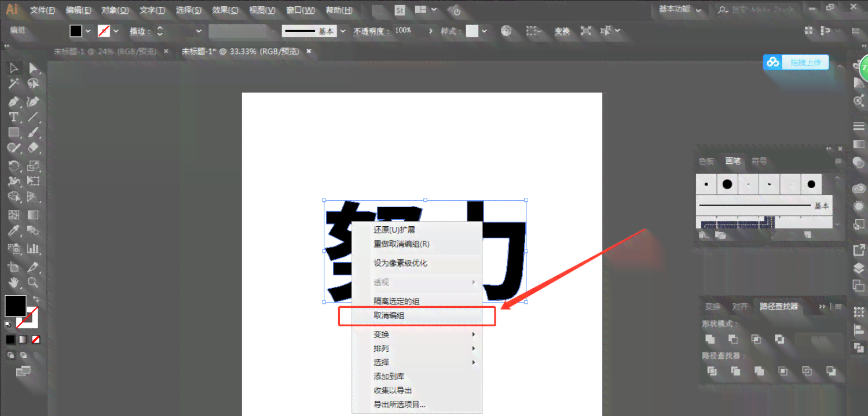The width and height of the screenshot is (868, 416).
Task: Select the Line Segment tool
Action: (x=34, y=117)
